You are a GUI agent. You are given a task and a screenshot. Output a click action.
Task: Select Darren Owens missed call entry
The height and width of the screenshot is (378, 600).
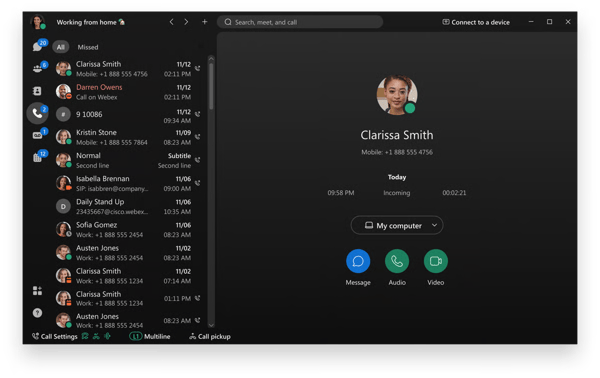click(x=128, y=92)
